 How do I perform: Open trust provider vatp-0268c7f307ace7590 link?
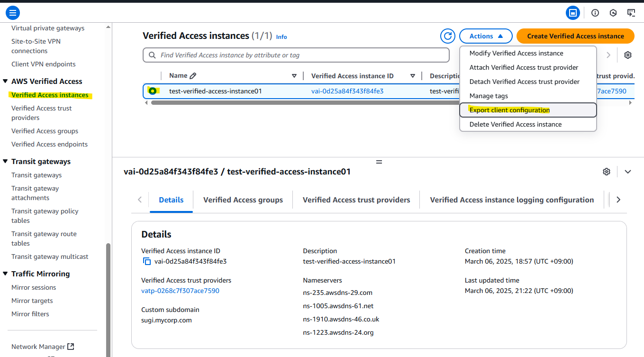(x=180, y=291)
